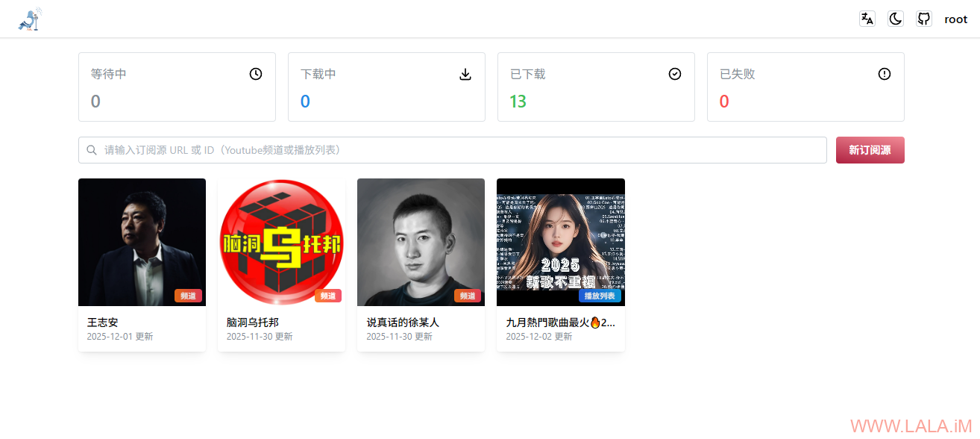Click the 播放列表 badge on the playlist card

pyautogui.click(x=600, y=296)
